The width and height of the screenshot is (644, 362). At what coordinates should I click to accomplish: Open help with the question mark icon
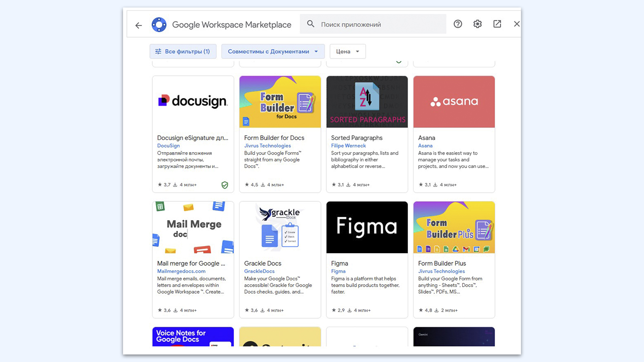(x=458, y=24)
